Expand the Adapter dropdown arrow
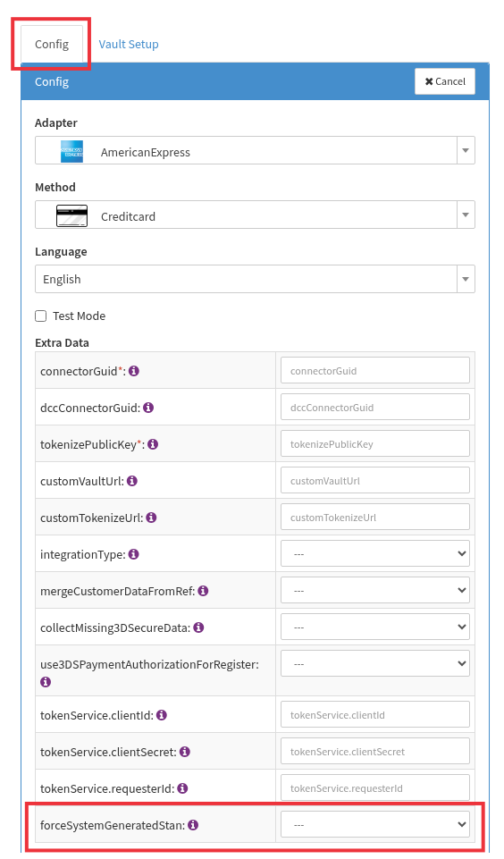This screenshot has width=504, height=859. pos(466,151)
